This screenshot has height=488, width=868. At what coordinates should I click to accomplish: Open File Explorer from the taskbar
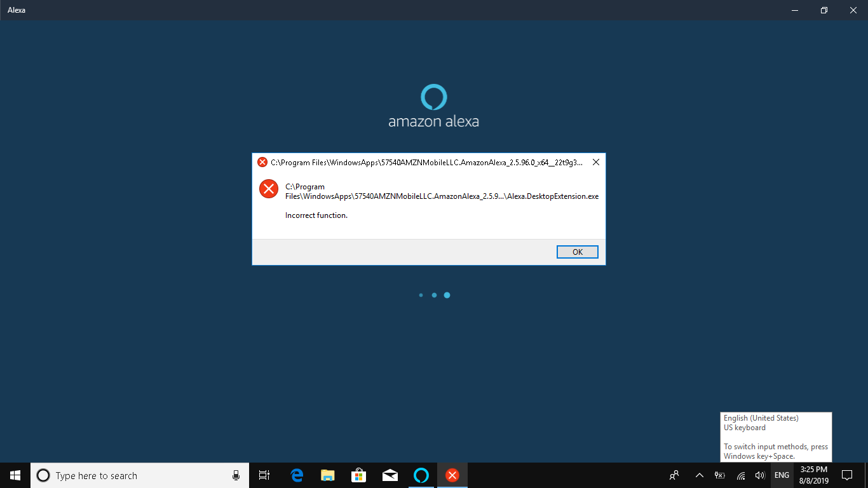(x=328, y=475)
